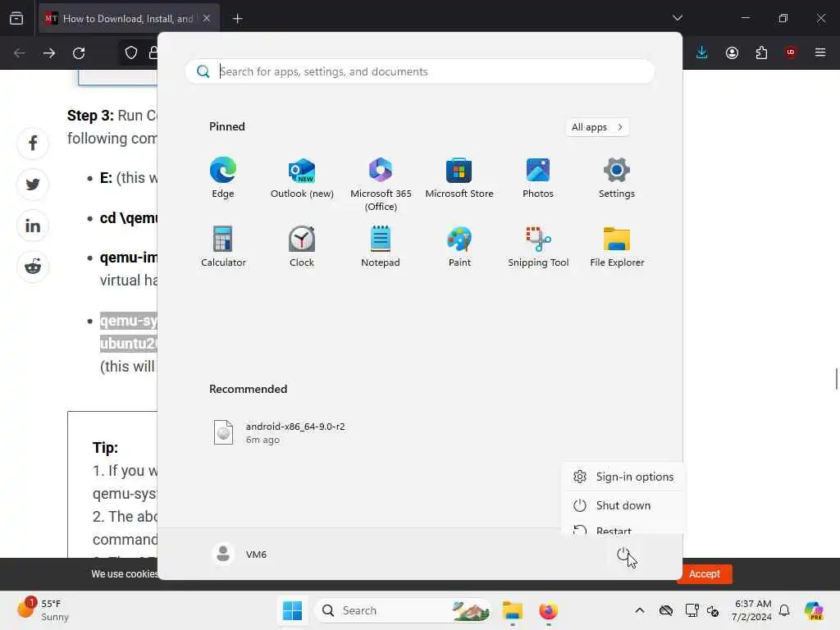840x630 pixels.
Task: Launch Notepad
Action: 381,246
